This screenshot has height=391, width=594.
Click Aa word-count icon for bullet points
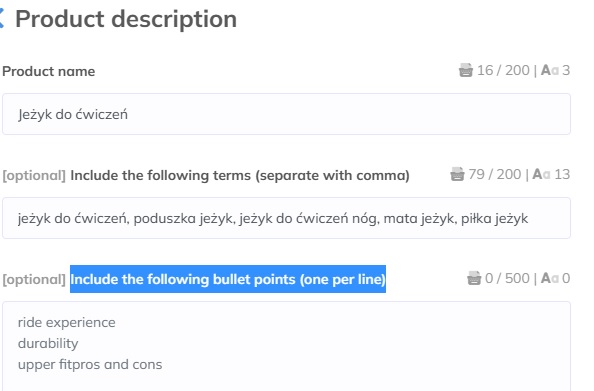550,278
